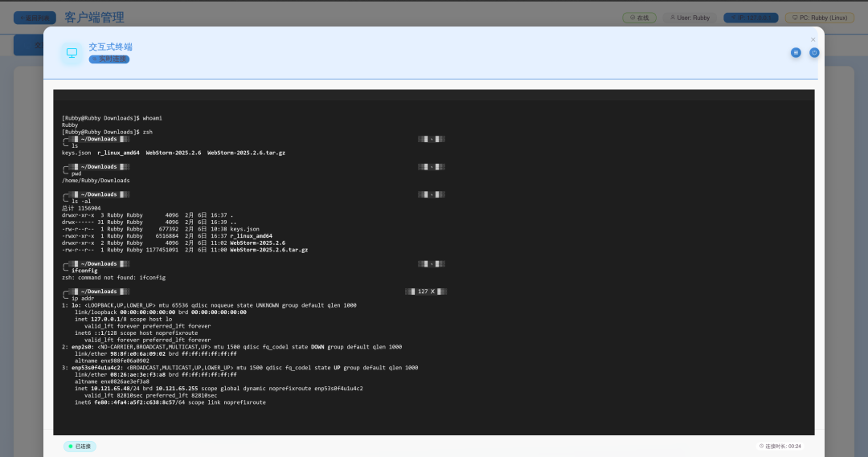Click the enp53s0f4u1u4c2 interface line

240,368
